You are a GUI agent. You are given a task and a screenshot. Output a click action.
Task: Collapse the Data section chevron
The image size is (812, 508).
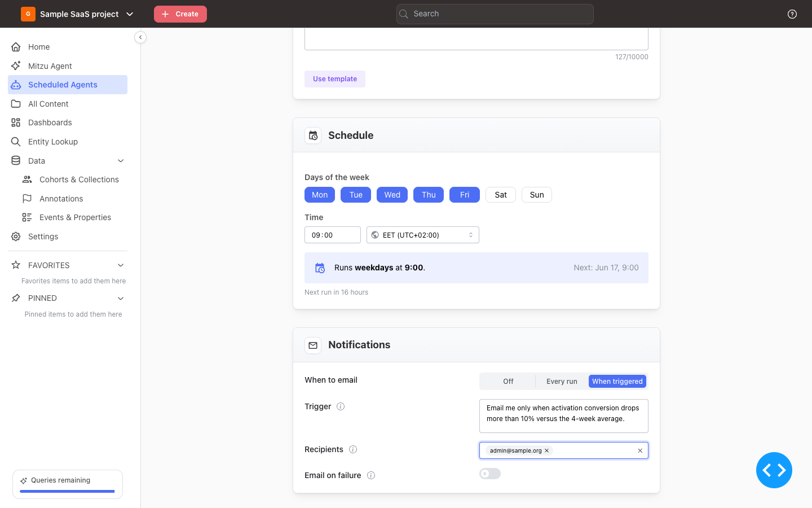coord(121,161)
